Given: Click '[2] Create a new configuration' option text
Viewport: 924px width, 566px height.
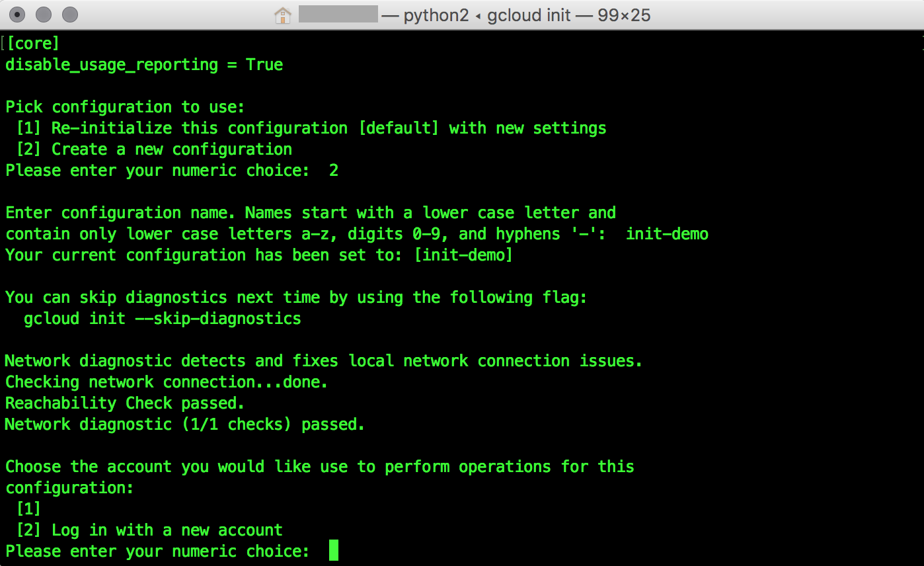Looking at the screenshot, I should 154,149.
